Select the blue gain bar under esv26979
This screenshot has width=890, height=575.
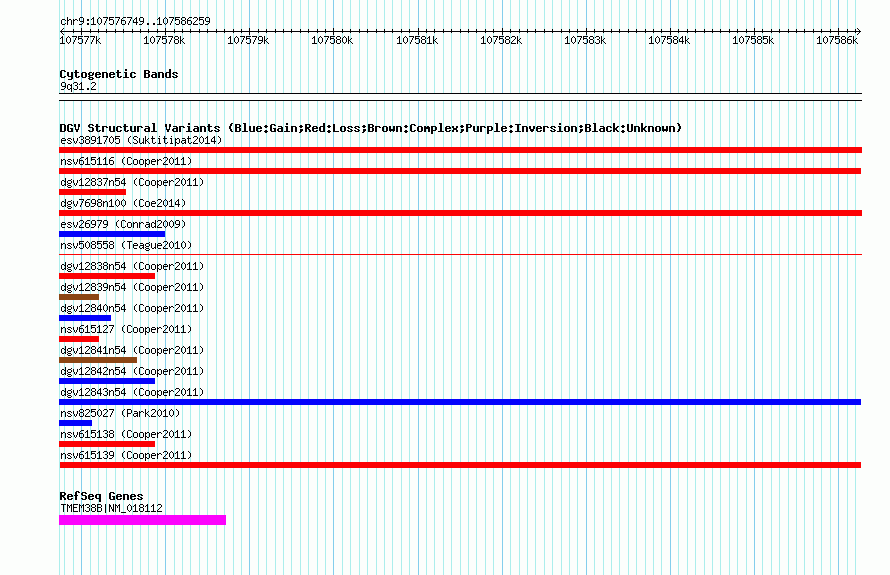tap(112, 234)
